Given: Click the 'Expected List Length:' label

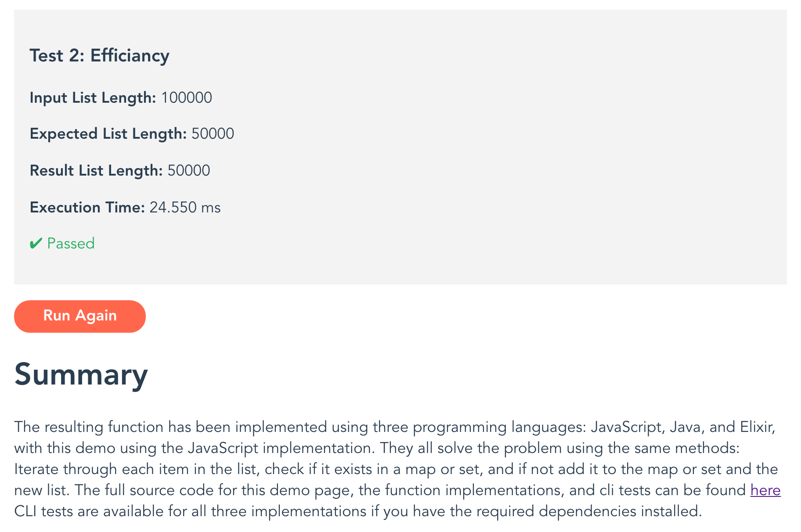Looking at the screenshot, I should [108, 134].
